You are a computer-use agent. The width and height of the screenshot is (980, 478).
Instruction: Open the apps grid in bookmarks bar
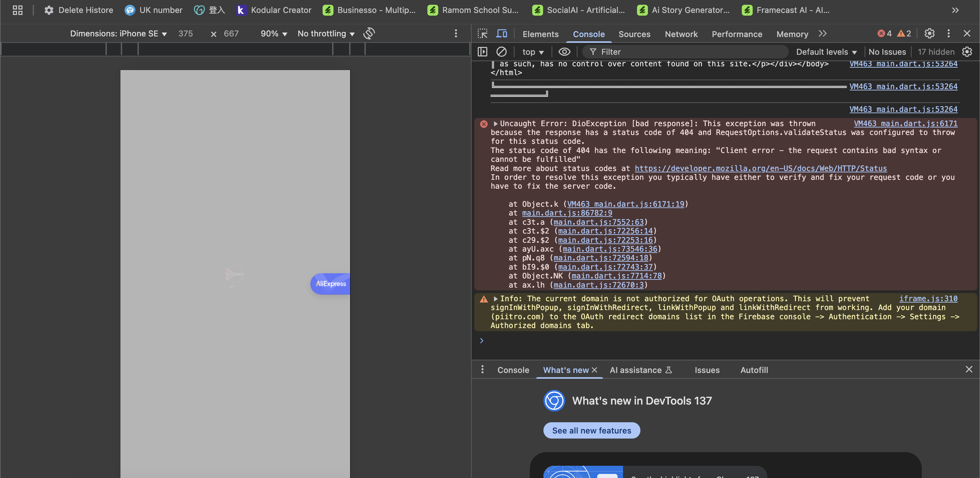point(17,10)
